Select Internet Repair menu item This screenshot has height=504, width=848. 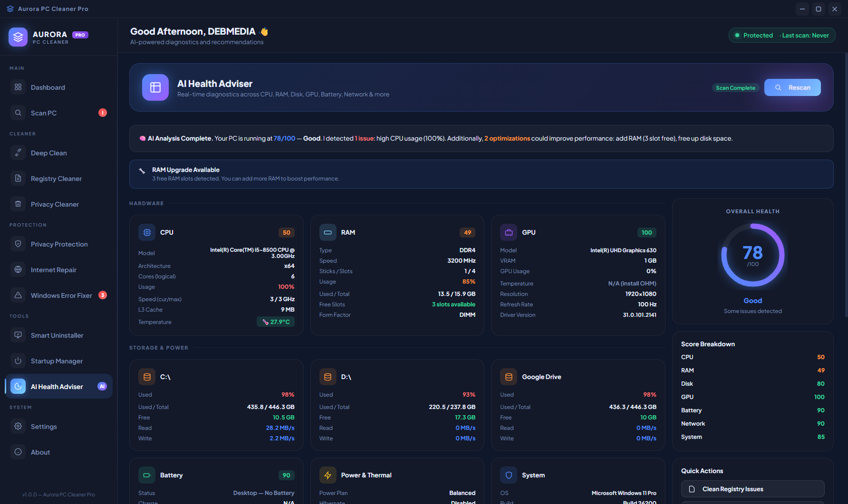pyautogui.click(x=59, y=270)
